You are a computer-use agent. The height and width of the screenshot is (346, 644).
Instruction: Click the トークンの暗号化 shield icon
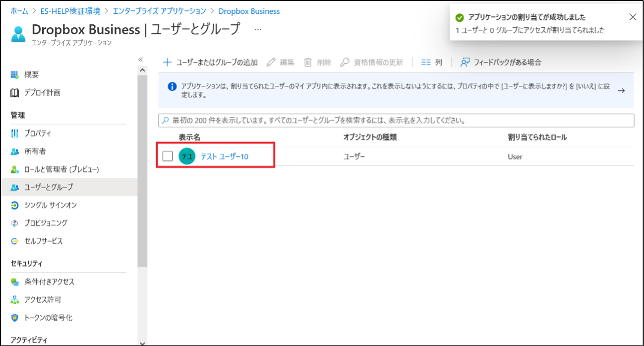[x=15, y=318]
